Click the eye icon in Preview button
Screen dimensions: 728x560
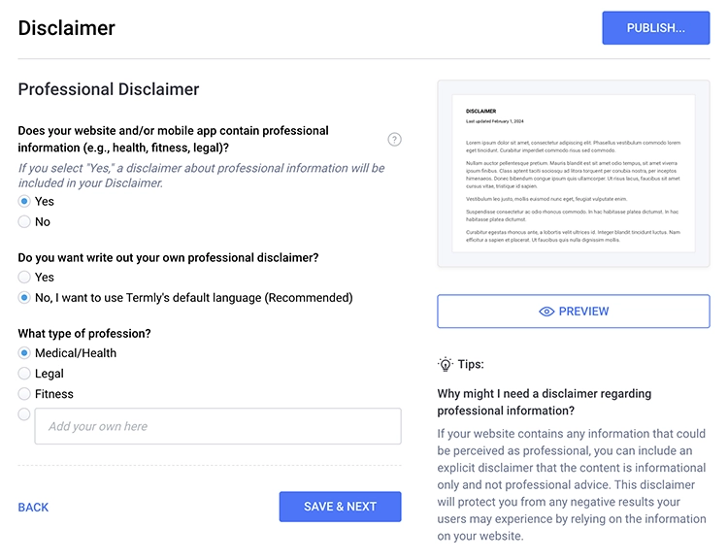pyautogui.click(x=546, y=312)
